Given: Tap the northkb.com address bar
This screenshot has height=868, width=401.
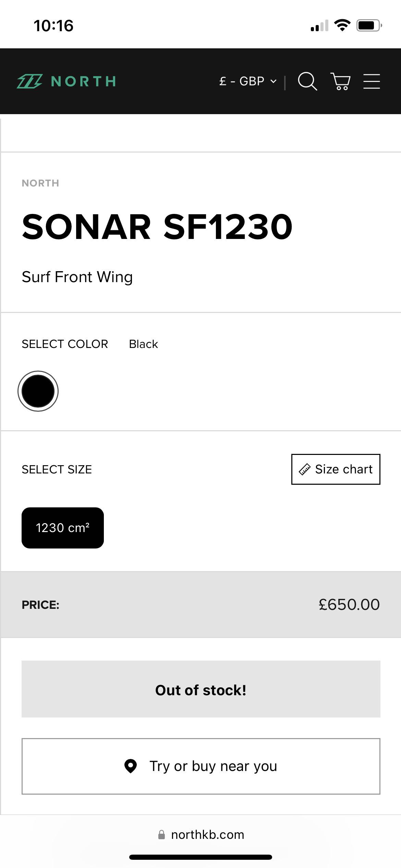Looking at the screenshot, I should 208,835.
